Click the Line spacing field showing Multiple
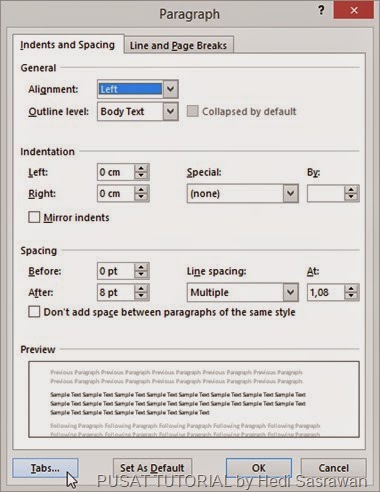 point(235,292)
